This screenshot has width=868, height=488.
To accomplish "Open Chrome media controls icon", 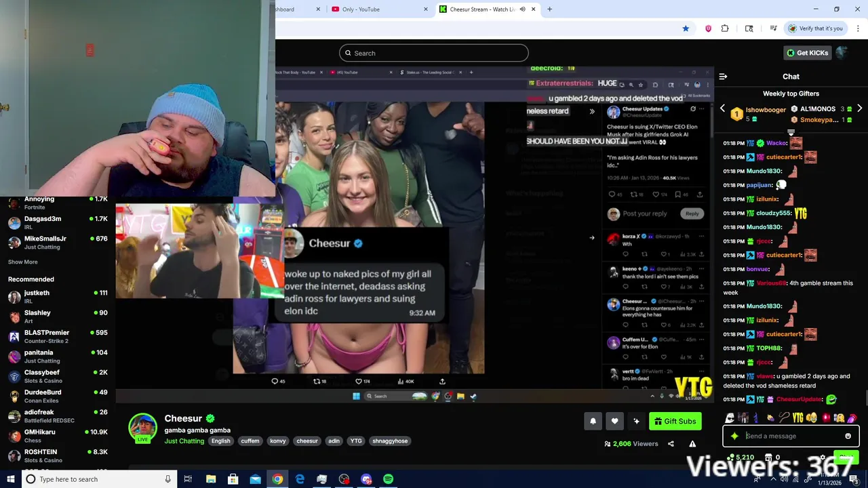I will coord(773,28).
